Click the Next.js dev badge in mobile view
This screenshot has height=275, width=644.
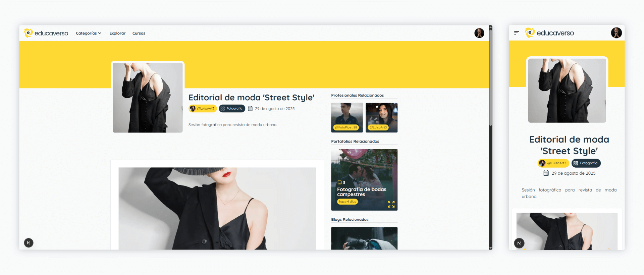coord(519,243)
